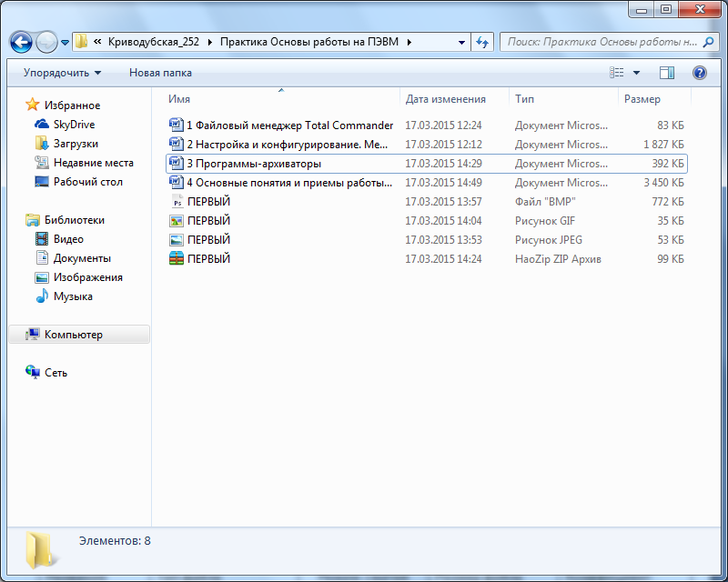Open the Документы library
Viewport: 728px width, 582px height.
click(x=82, y=258)
